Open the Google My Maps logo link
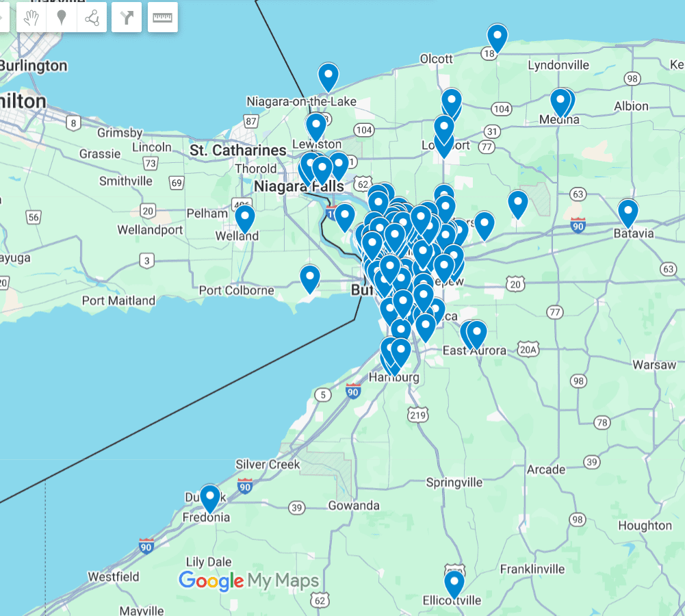Viewport: 685px width, 616px height. coord(248,582)
